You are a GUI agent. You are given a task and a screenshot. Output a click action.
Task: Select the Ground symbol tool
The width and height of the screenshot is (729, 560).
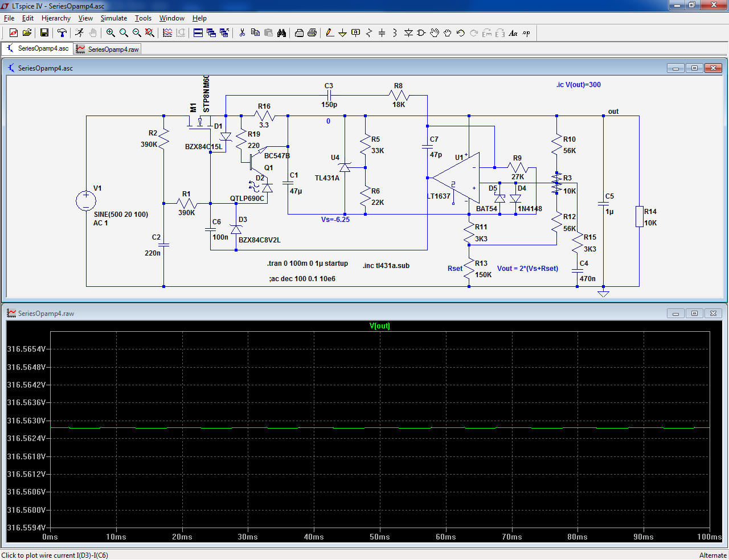coord(343,33)
